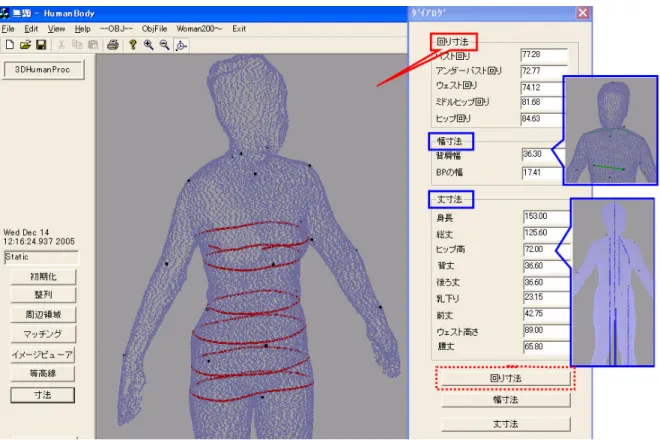This screenshot has width=660, height=440.
Task: Open the Edit menu
Action: click(x=31, y=29)
